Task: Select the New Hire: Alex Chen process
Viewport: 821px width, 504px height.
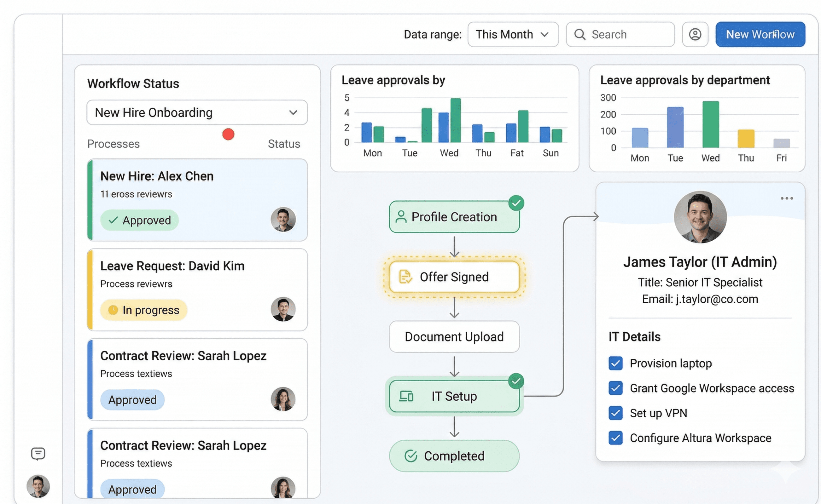Action: (x=197, y=199)
